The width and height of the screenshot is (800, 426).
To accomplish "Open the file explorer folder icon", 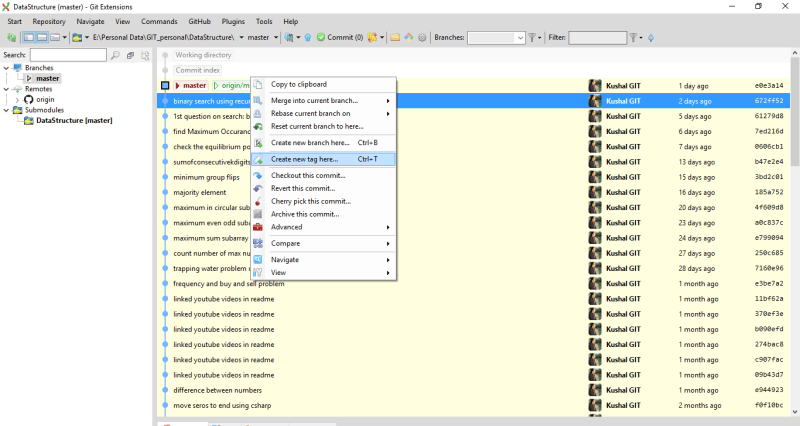I will pyautogui.click(x=395, y=37).
